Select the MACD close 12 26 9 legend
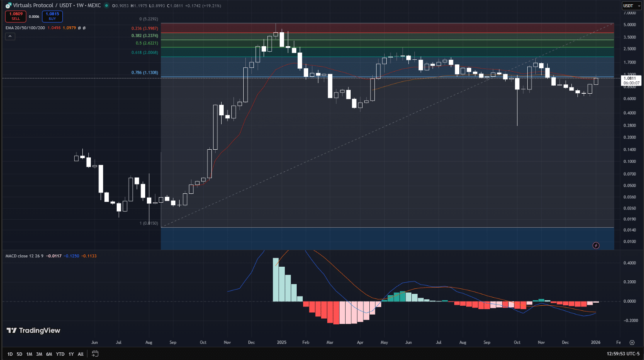The width and height of the screenshot is (644, 360). [24, 256]
